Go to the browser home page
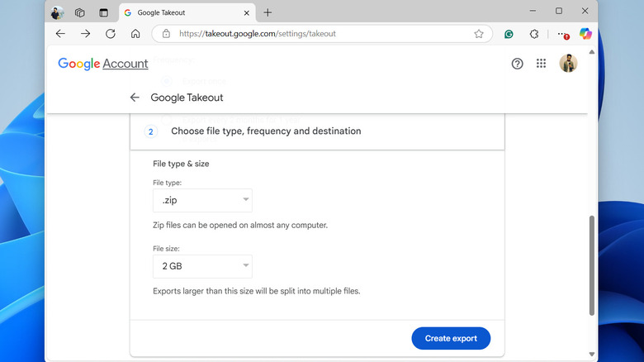 coord(135,34)
